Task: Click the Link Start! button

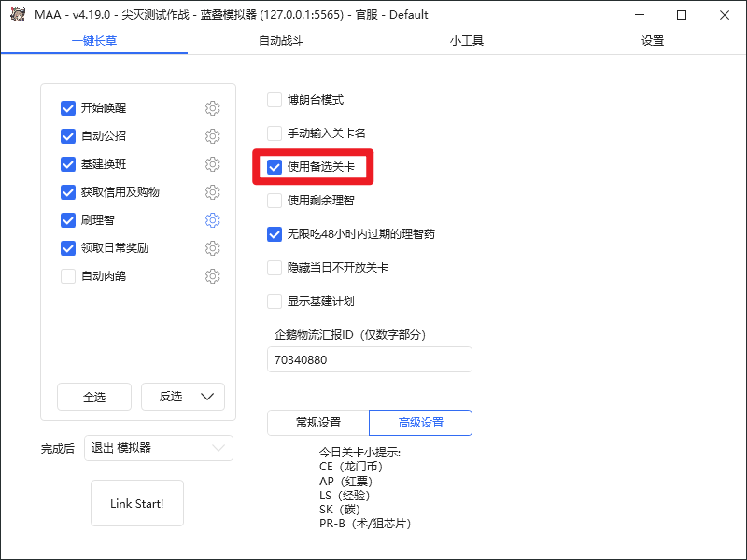Action: click(136, 503)
